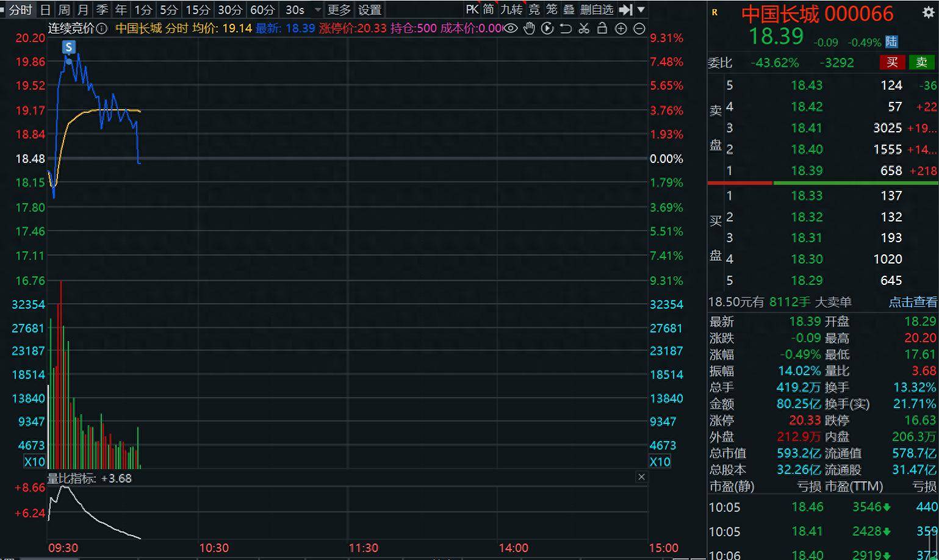Click the 连续竞价 label above the chart
Image resolution: width=939 pixels, height=560 pixels.
(x=71, y=28)
